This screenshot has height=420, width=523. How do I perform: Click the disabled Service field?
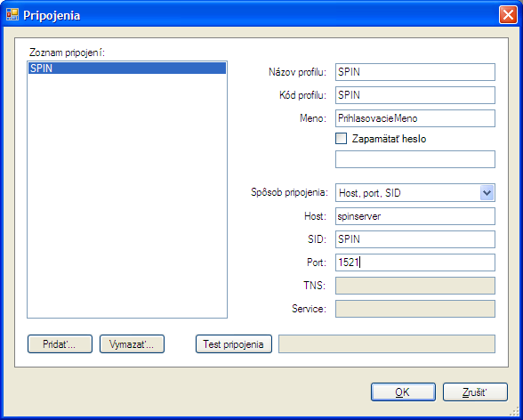414,309
